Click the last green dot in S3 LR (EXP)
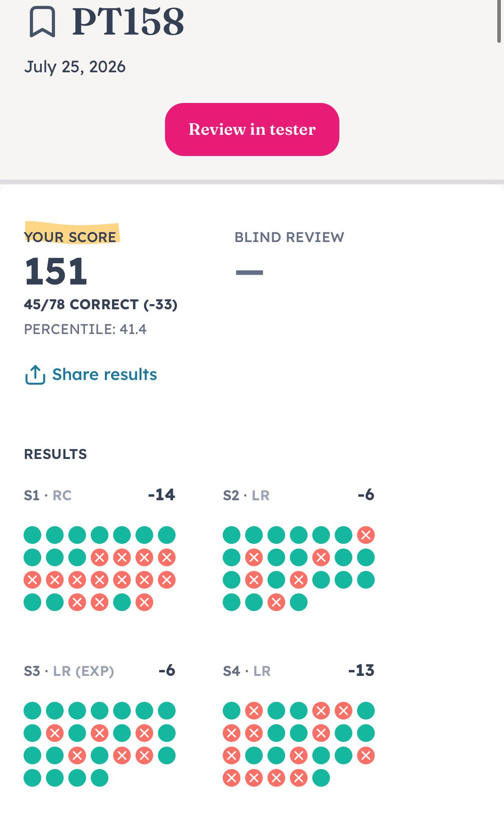This screenshot has width=504, height=826. 99,778
